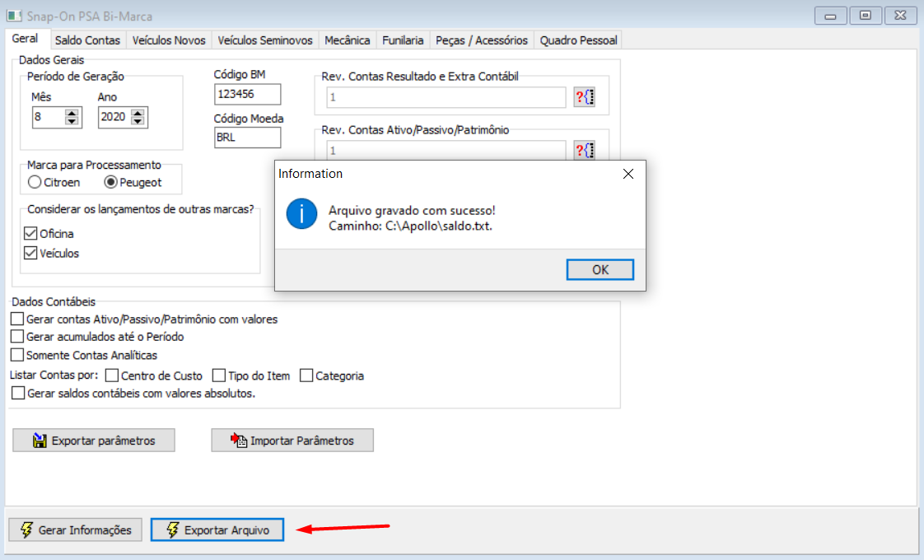Switch to the Mecânica tab
Image resolution: width=924 pixels, height=560 pixels.
[x=347, y=40]
